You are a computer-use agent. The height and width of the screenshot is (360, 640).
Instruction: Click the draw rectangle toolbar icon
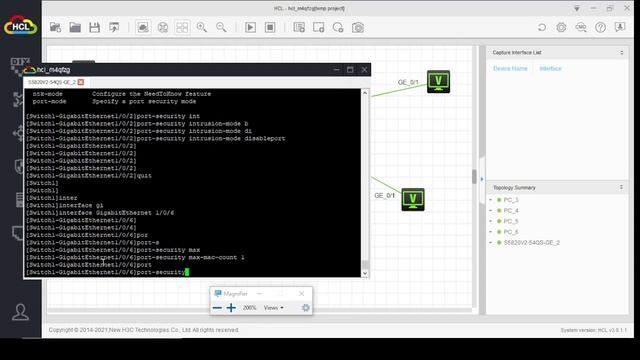(319, 27)
